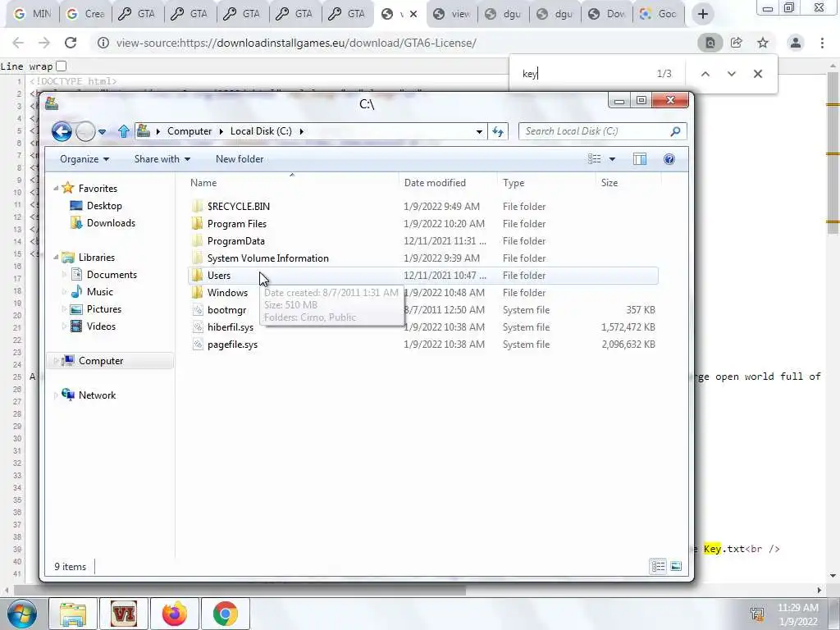This screenshot has height=630, width=840.
Task: Switch to large icons view in status bar
Action: (676, 566)
